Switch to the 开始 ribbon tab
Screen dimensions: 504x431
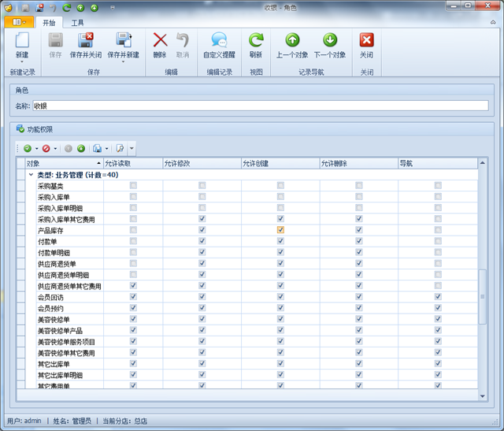coord(49,23)
